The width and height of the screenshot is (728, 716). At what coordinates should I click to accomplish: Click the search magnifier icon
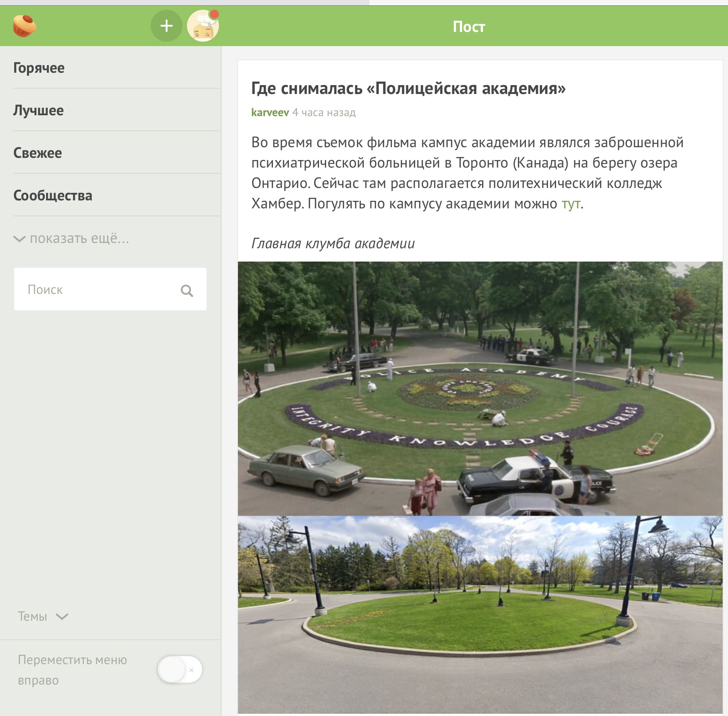[187, 290]
